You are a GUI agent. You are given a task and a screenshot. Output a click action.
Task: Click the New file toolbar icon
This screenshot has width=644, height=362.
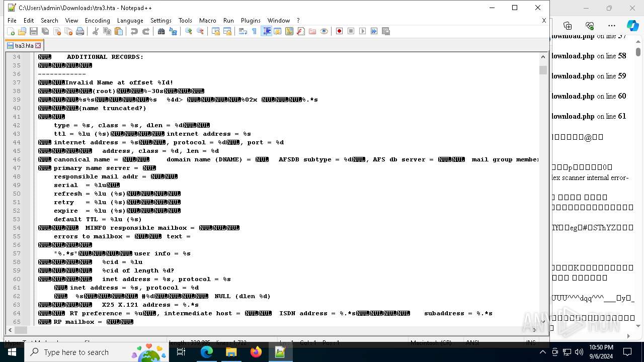11,31
